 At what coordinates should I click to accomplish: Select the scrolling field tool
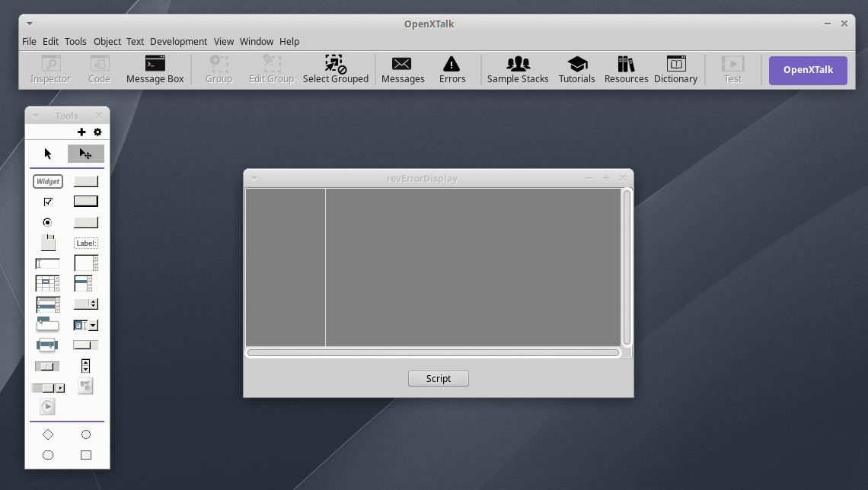click(86, 263)
